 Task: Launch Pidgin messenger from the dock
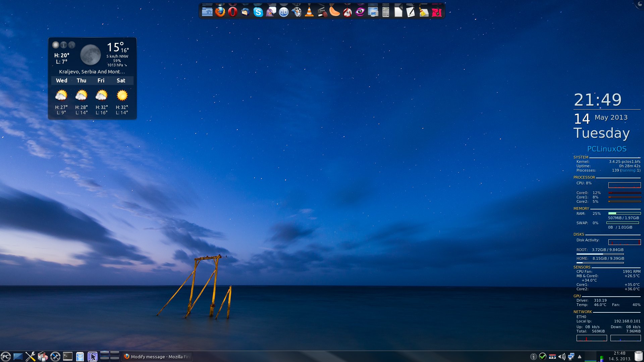[x=271, y=12]
